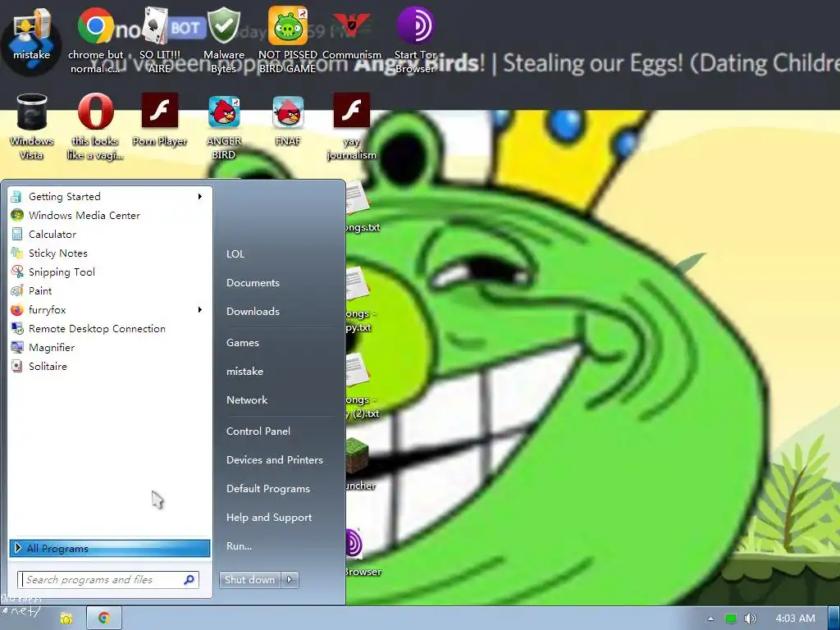The width and height of the screenshot is (840, 630).
Task: Open Documents from the Start menu
Action: (253, 283)
